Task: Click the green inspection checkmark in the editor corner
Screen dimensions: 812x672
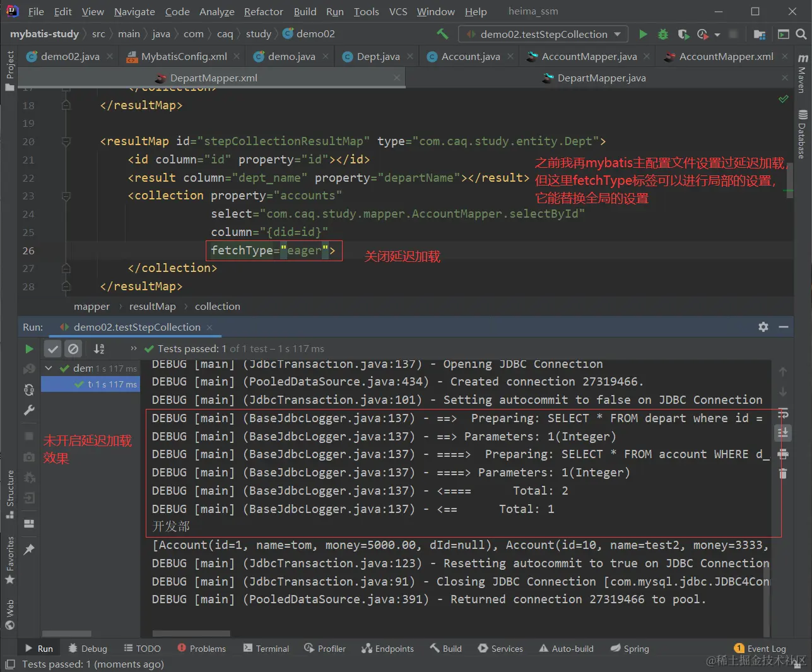Action: click(x=783, y=99)
